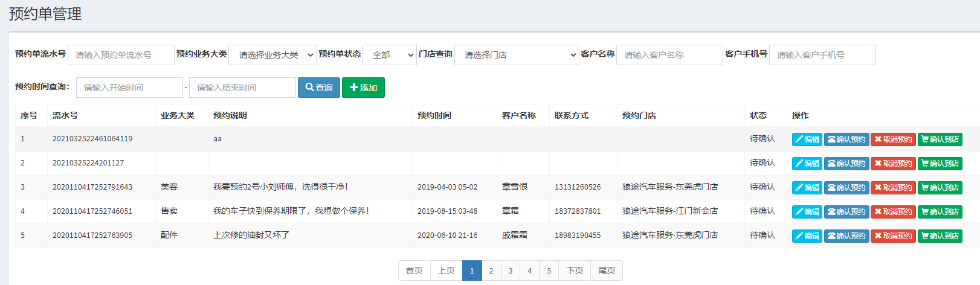This screenshot has width=980, height=285.
Task: Click the 预约单管理 page title
Action: click(x=45, y=14)
